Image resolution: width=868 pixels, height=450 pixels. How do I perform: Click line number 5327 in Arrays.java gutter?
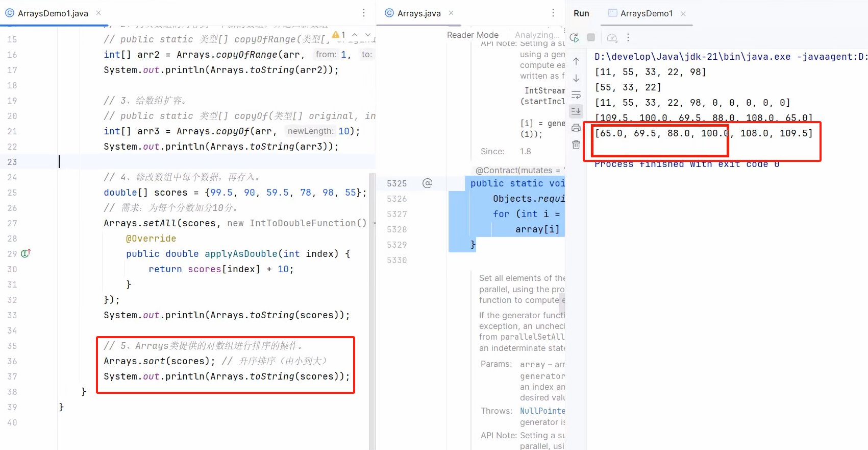(x=396, y=214)
